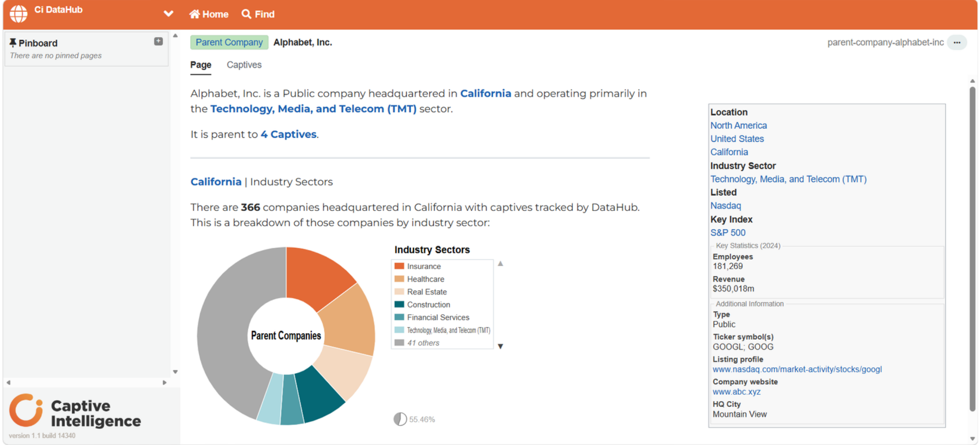Open the 4 Captives link
Image resolution: width=980 pixels, height=445 pixels.
288,135
